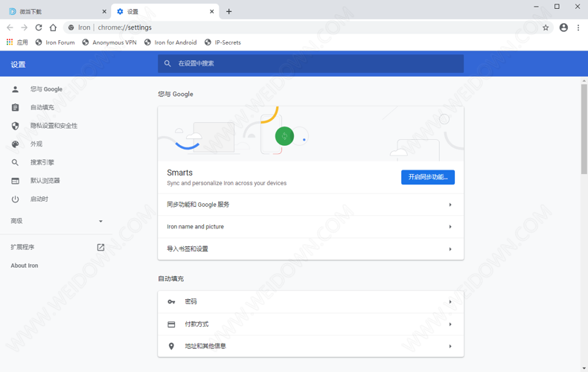
Task: Open the IP-Secrets bookmark
Action: 223,42
